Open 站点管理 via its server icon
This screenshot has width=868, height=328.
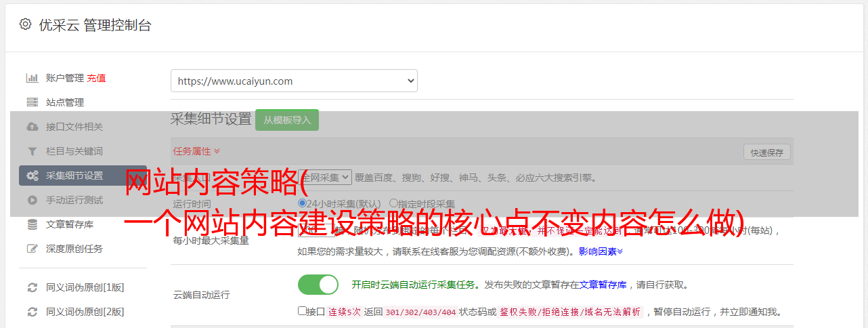(x=32, y=102)
